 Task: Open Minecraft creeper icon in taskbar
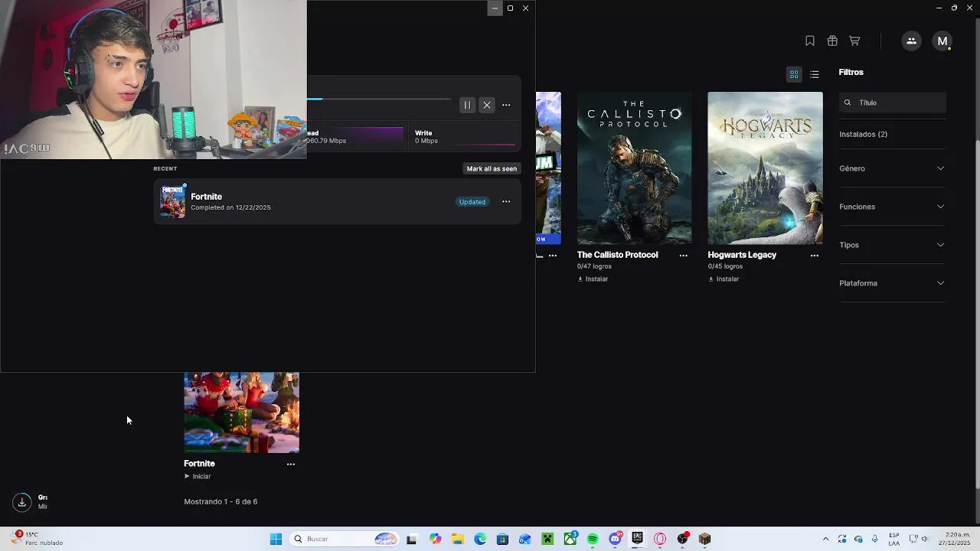click(547, 539)
